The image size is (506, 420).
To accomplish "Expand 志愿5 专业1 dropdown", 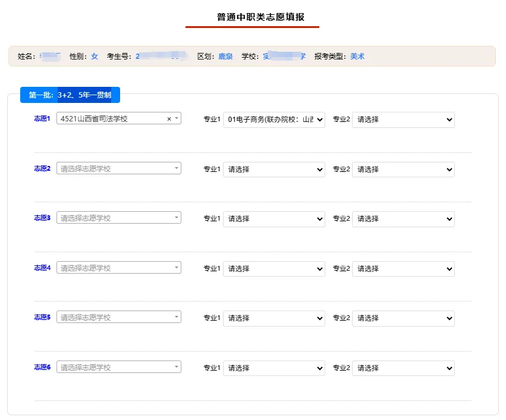I will [x=274, y=318].
